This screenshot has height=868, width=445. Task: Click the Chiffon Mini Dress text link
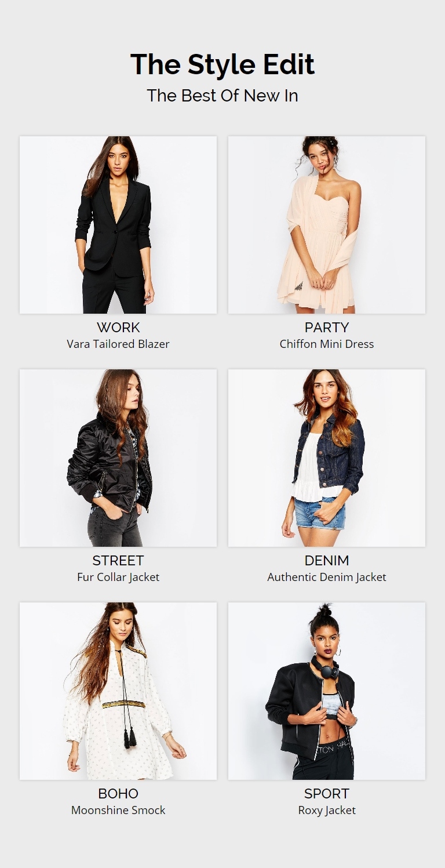(327, 344)
